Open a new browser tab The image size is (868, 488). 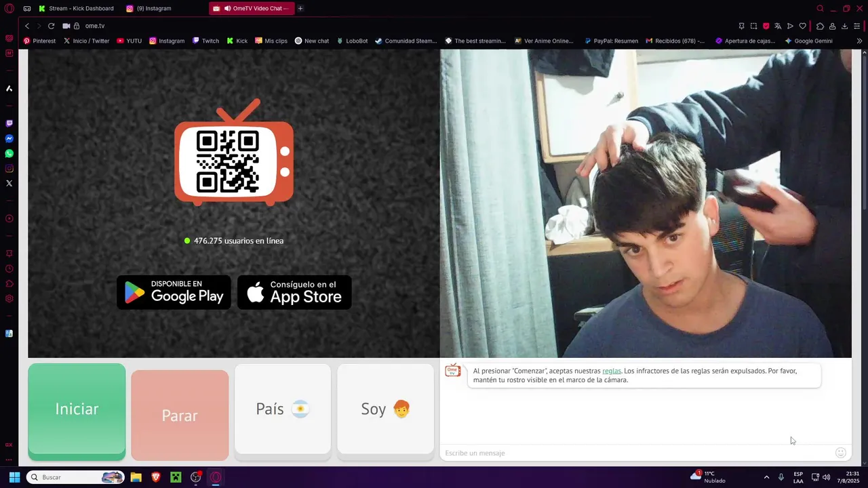pyautogui.click(x=300, y=8)
